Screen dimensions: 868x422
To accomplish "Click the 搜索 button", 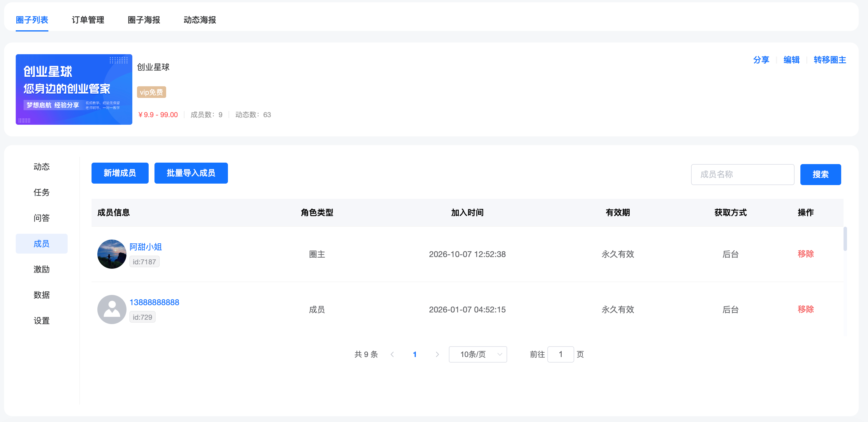I will [820, 175].
